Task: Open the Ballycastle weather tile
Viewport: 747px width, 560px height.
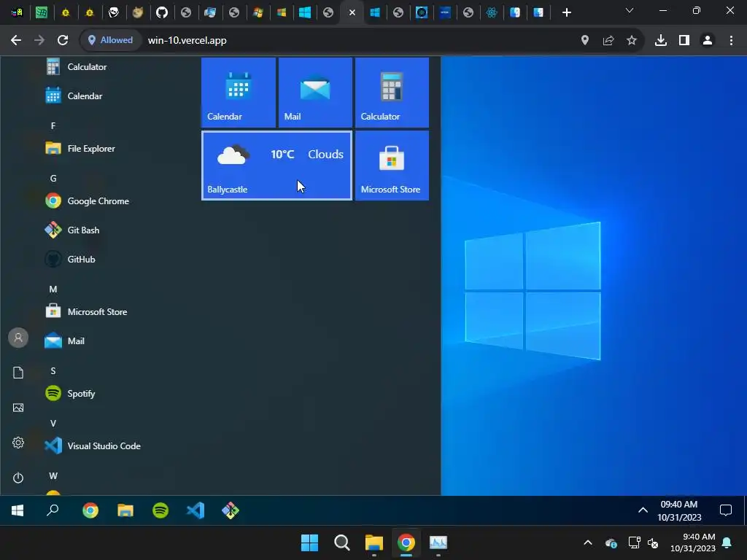Action: point(276,166)
